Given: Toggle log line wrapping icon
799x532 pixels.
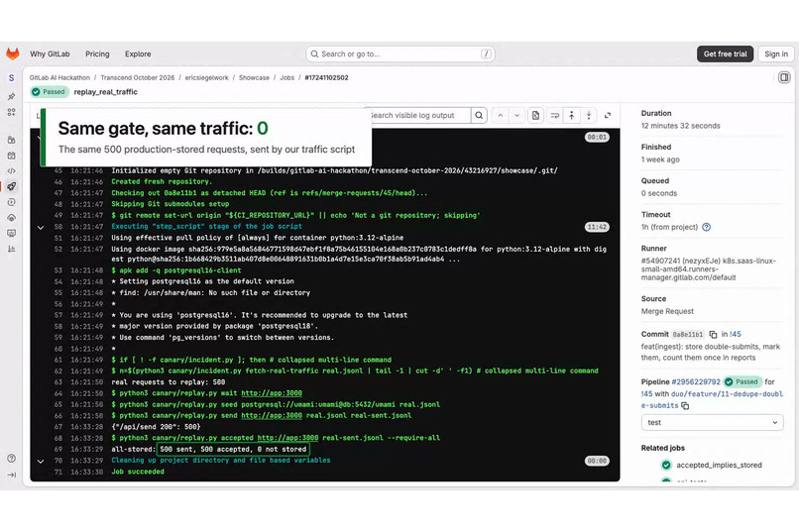Looking at the screenshot, I should 554,115.
